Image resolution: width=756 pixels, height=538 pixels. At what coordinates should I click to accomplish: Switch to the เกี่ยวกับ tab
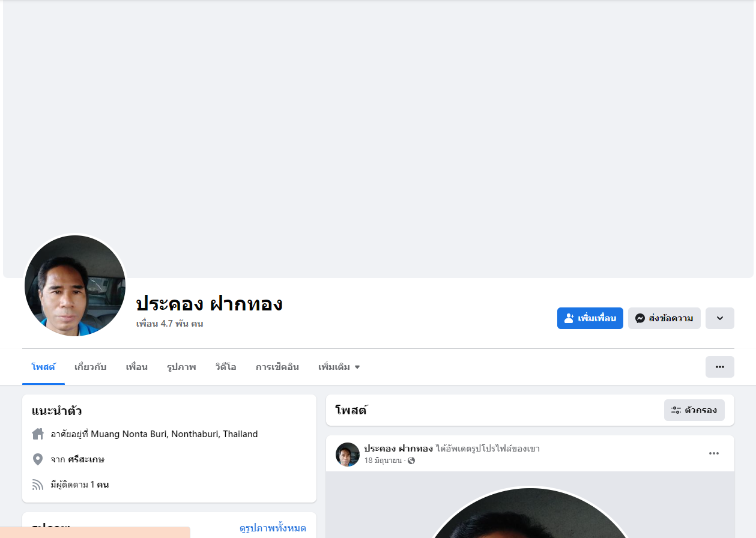(91, 367)
